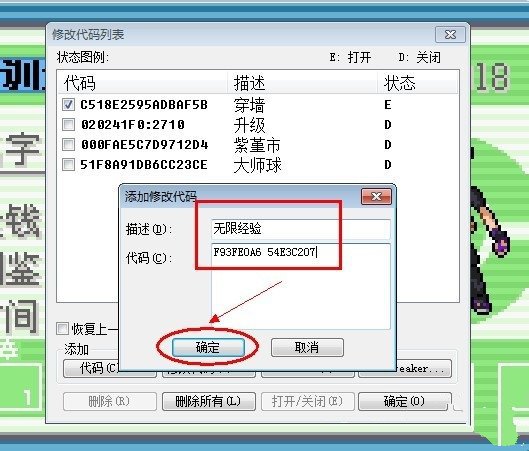529x451 pixels.
Task: Click the 代码 (C) add button
Action: tap(91, 368)
